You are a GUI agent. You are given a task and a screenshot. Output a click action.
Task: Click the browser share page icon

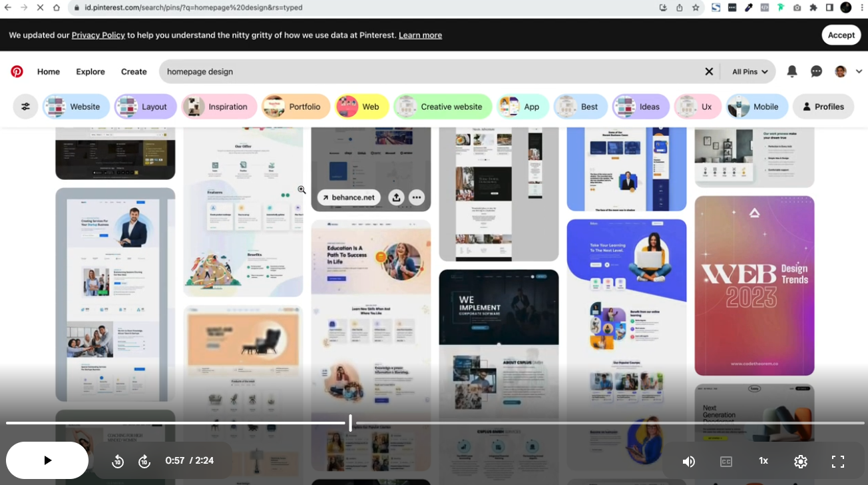click(679, 7)
